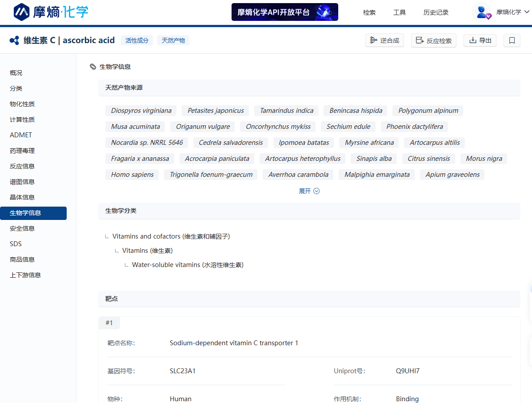Open the 逆合成 retrosynthesis tool
532x403 pixels.
coord(384,40)
